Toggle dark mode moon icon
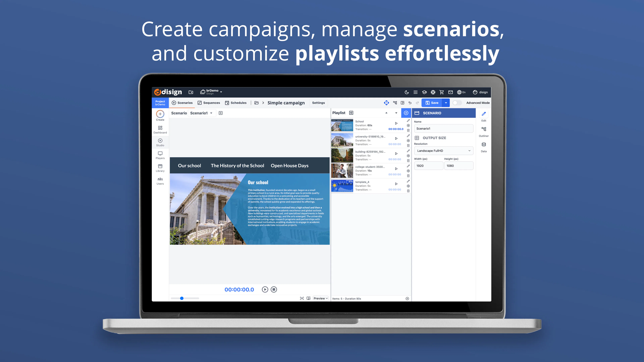Image resolution: width=644 pixels, height=362 pixels. tap(407, 92)
